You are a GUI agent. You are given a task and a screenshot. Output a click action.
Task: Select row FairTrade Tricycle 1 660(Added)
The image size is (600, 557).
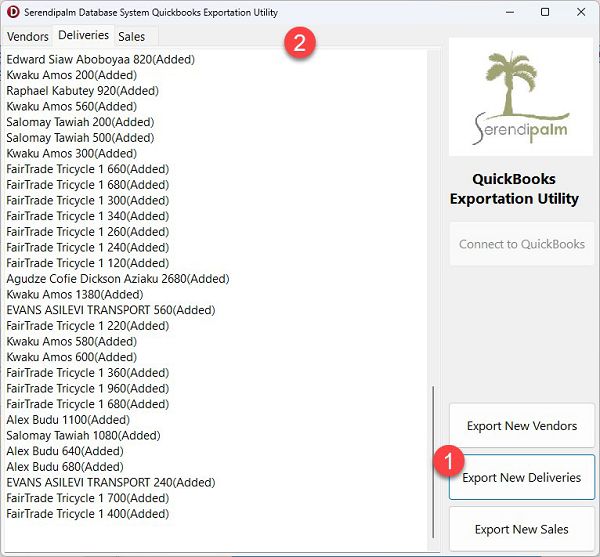point(88,169)
